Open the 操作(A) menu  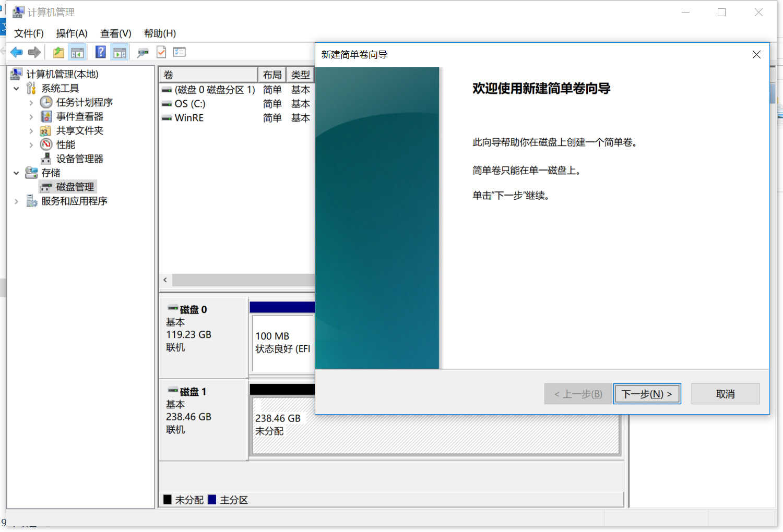(72, 33)
